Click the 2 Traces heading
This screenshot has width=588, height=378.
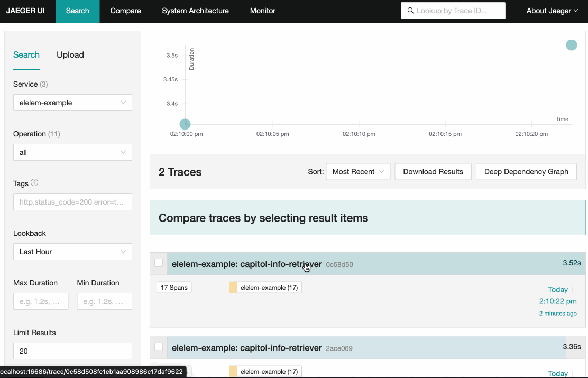(x=180, y=172)
